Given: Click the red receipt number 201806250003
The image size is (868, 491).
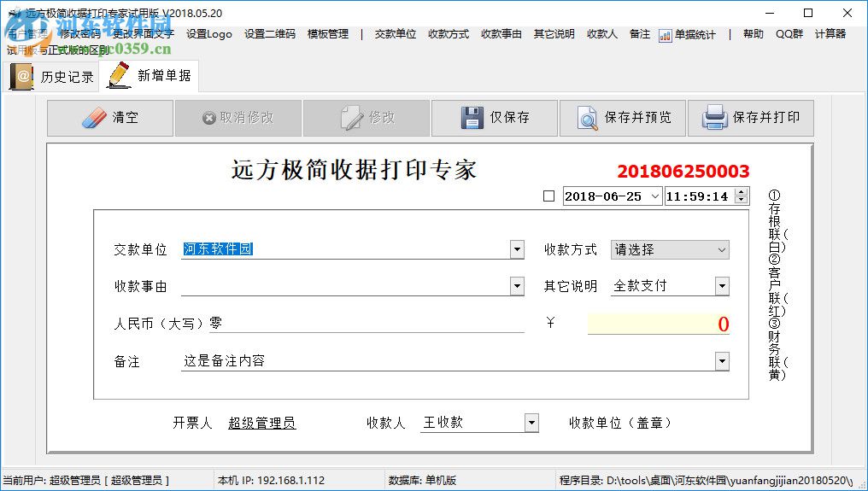Looking at the screenshot, I should (x=683, y=172).
